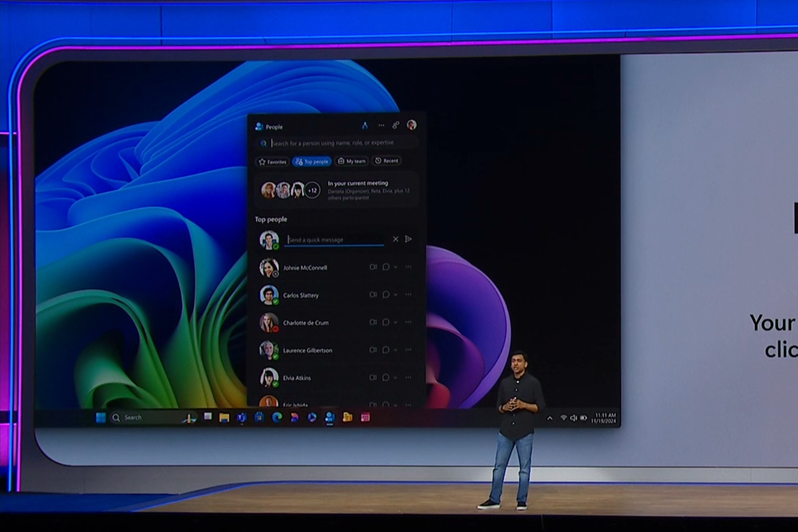Open chat with Carlos Slattery
Screen dimensions: 798x532
coord(386,295)
